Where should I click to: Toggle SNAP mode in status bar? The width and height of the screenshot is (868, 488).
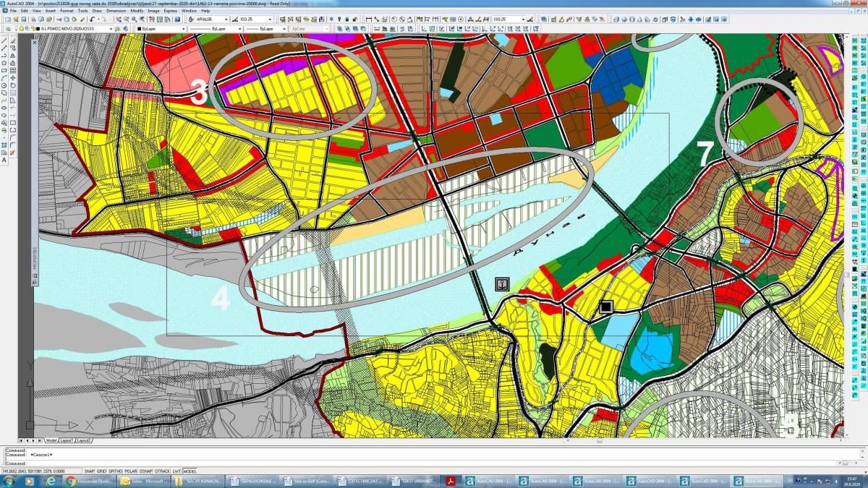[x=90, y=471]
